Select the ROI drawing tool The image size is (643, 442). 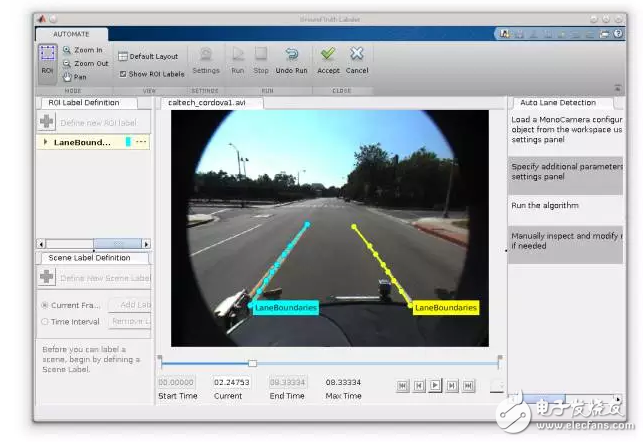[47, 62]
